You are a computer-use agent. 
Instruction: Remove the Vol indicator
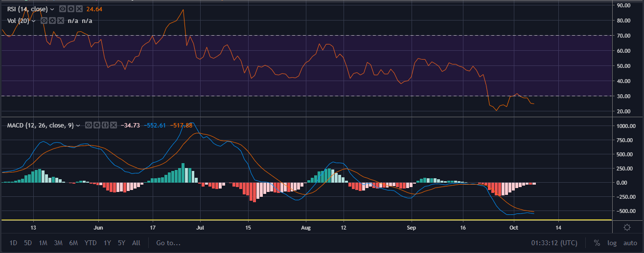click(x=60, y=21)
